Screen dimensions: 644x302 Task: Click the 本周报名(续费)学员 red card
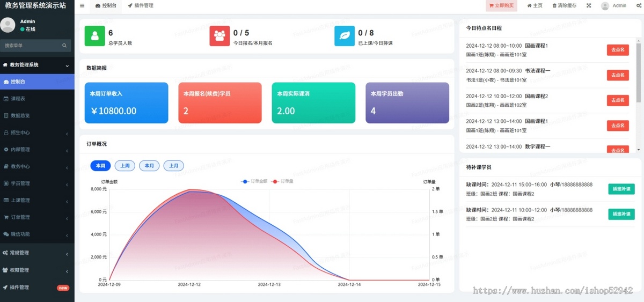pos(220,103)
